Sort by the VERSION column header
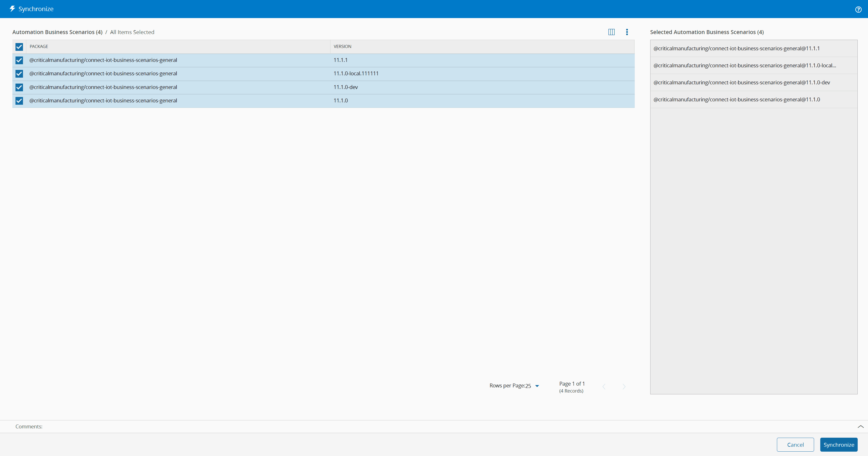 coord(342,46)
